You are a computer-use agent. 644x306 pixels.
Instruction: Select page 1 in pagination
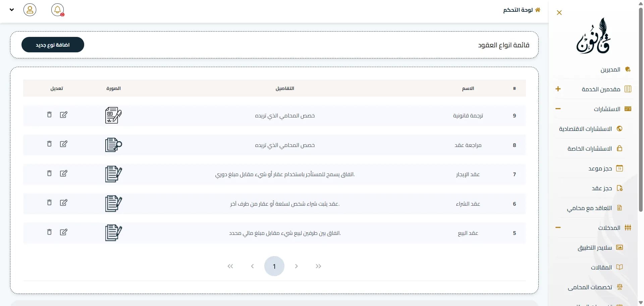tap(274, 266)
